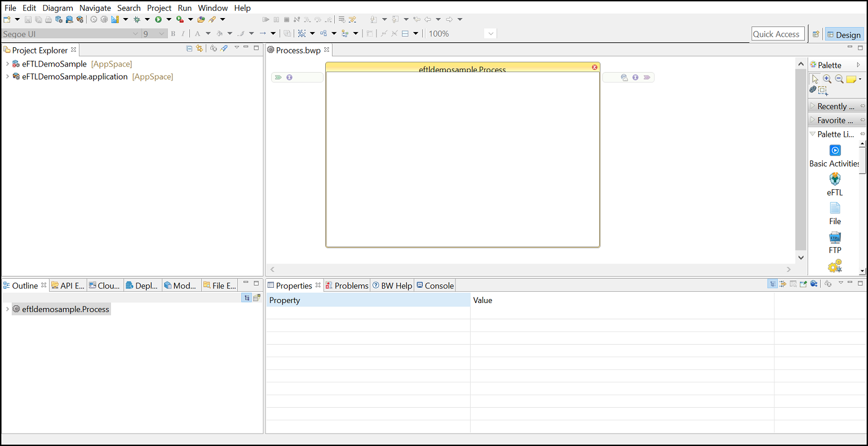868x446 pixels.
Task: Select eFTLDemoSample.application in Project Explorer
Action: (x=74, y=77)
